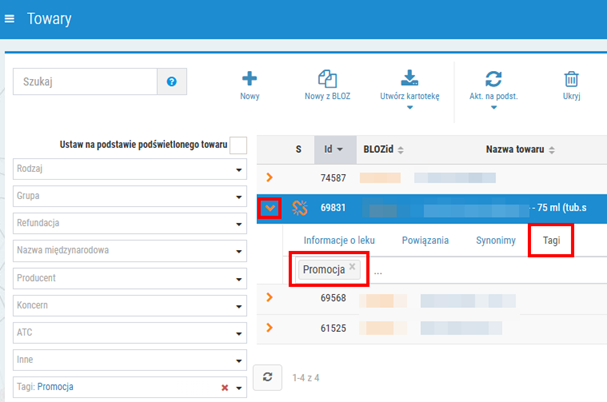Open the hamburger menu next to Towary
Viewport: 607px width, 402px height.
(9, 19)
